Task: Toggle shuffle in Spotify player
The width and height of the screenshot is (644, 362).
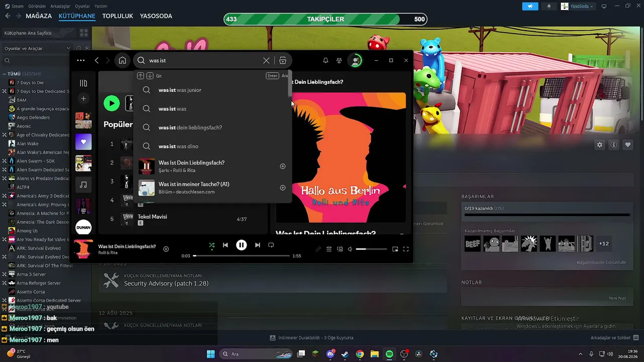Action: [212, 245]
